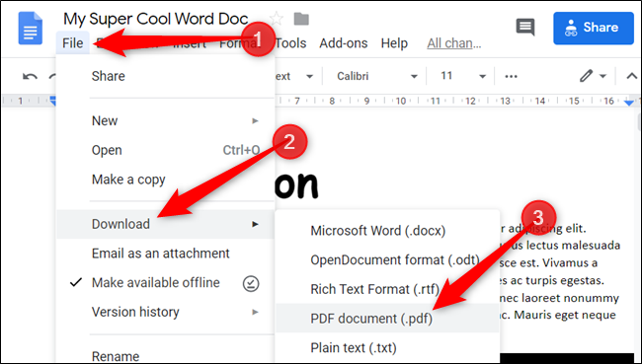Screen dimensions: 642x364
Task: Collapse the menus with the up chevron
Action: [x=632, y=76]
